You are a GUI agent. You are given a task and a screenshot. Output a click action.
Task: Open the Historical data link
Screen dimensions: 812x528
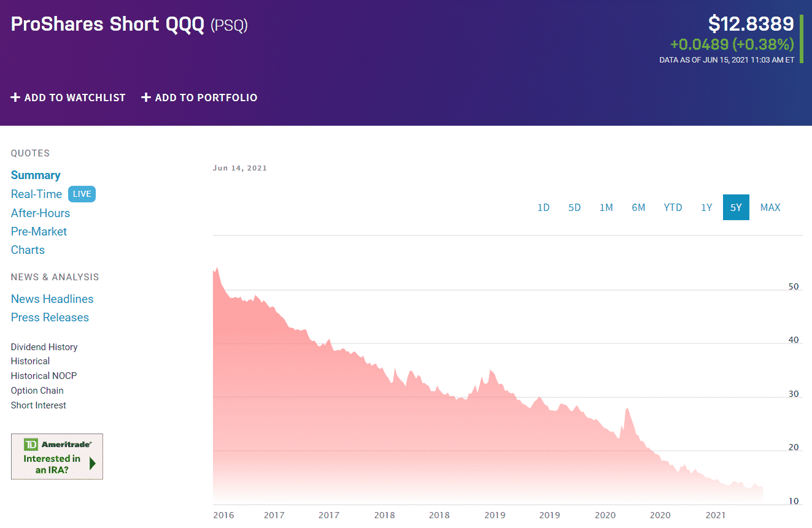pos(30,361)
